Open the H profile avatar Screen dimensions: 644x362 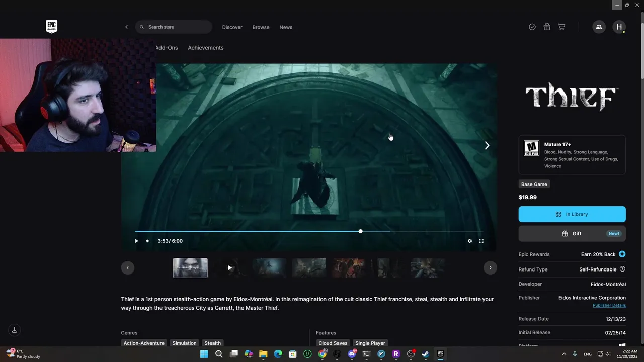tap(619, 27)
